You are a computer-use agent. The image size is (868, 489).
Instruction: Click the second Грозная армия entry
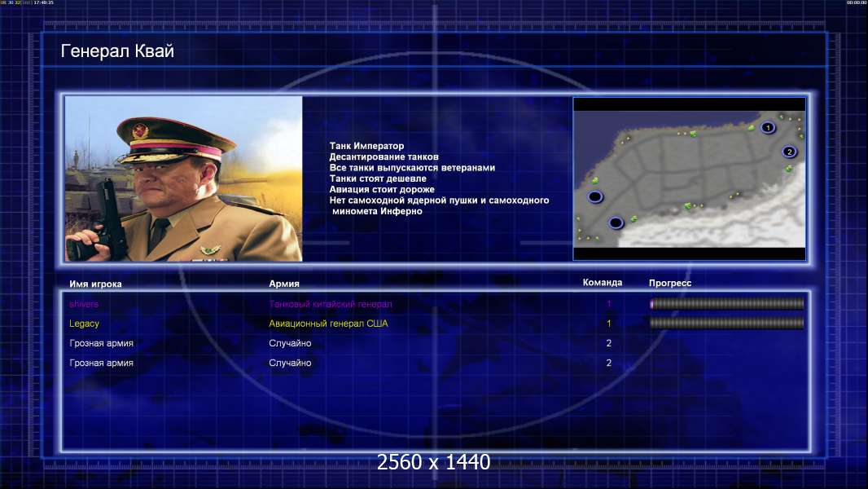pyautogui.click(x=101, y=363)
